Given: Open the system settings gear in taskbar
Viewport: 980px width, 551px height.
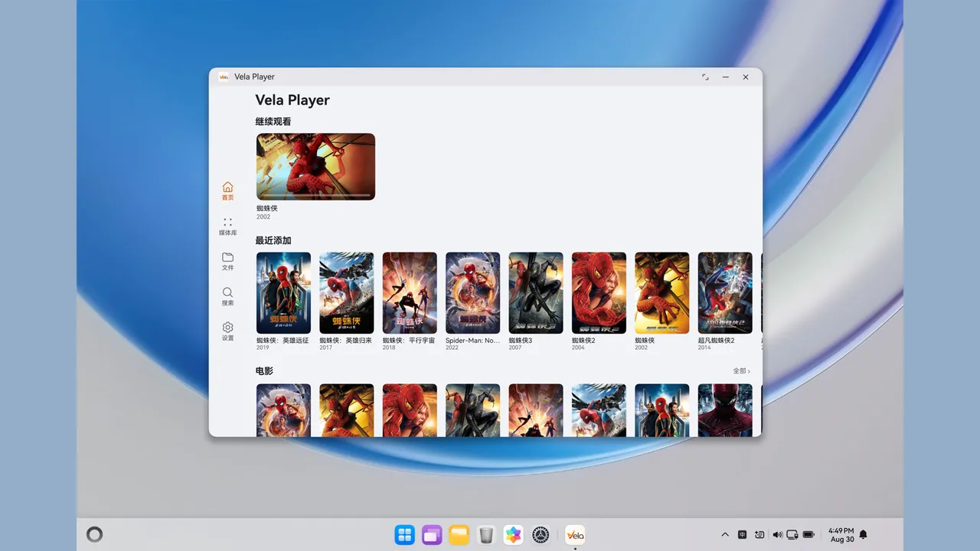Looking at the screenshot, I should click(541, 535).
